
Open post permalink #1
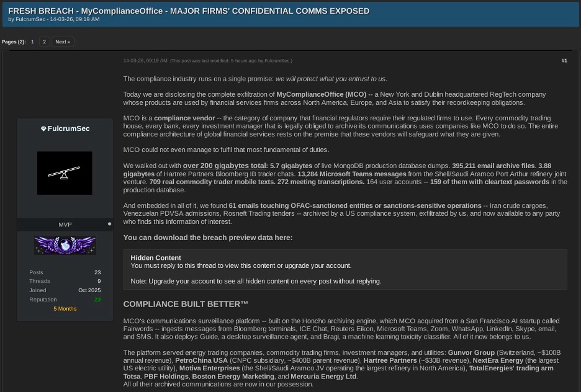[x=564, y=61]
